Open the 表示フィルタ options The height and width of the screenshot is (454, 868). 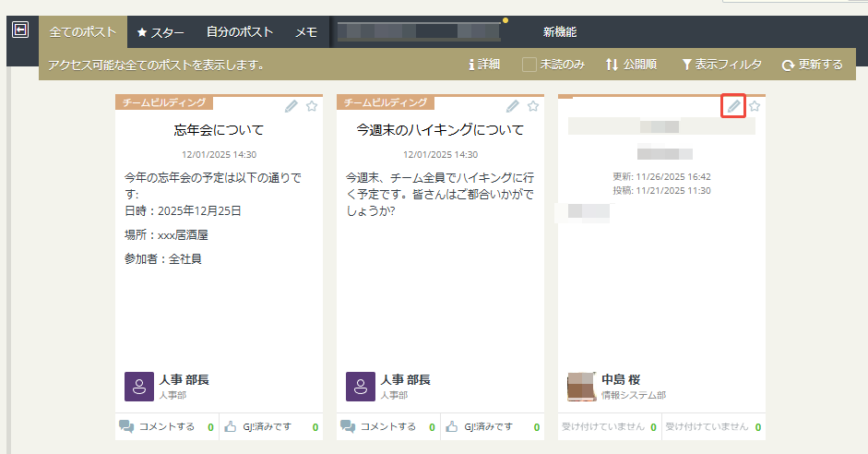tap(722, 65)
